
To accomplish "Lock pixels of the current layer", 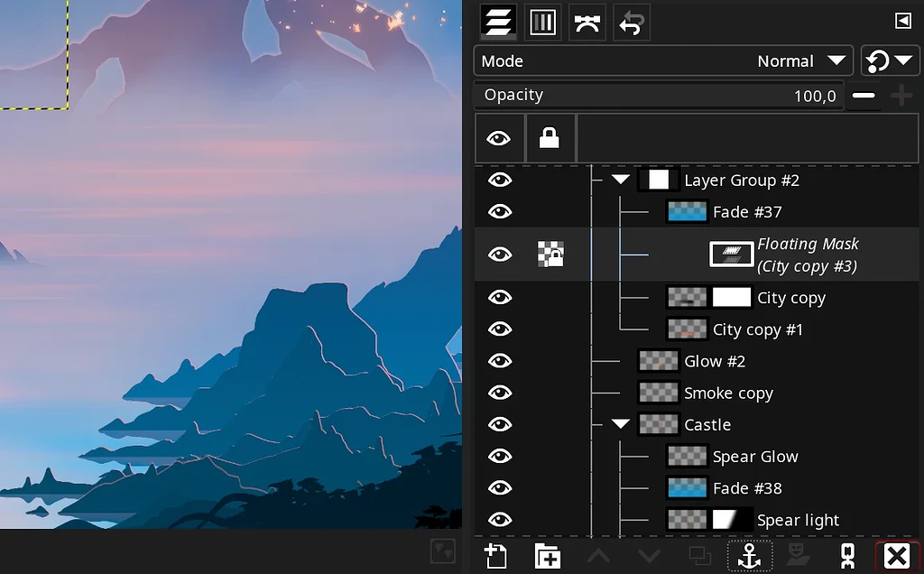I will tap(550, 137).
